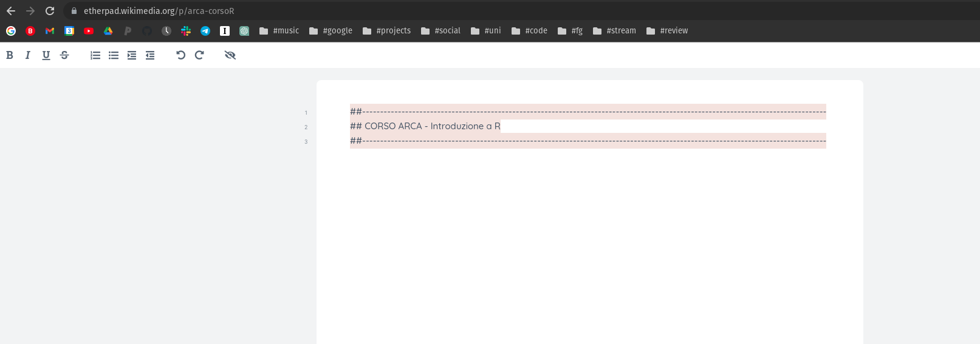The image size is (980, 344).
Task: Open the #code bookmark folder
Action: tap(529, 31)
